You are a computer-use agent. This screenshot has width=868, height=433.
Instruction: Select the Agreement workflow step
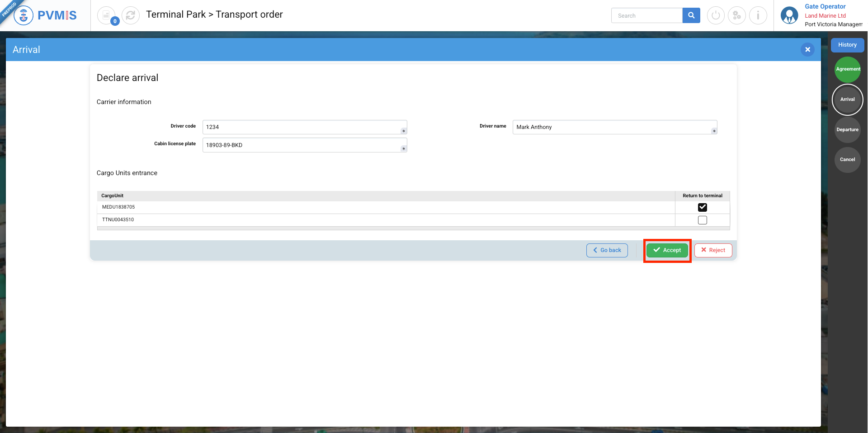[847, 69]
